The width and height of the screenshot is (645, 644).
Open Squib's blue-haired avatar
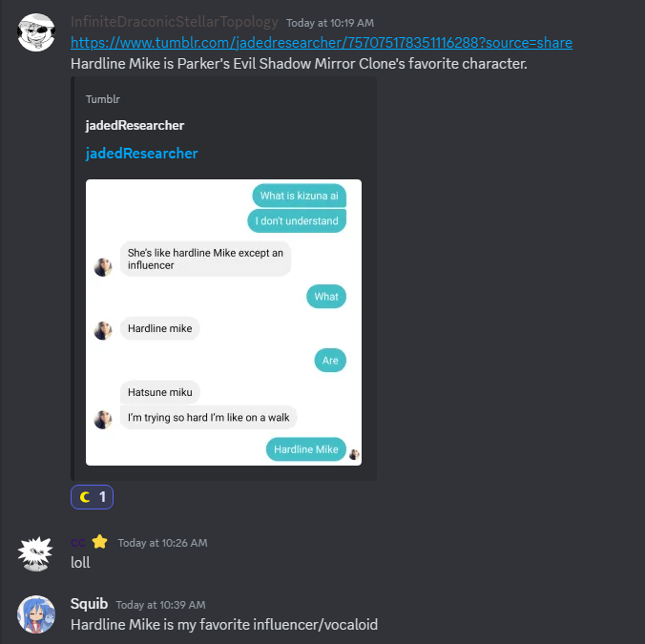click(x=36, y=614)
